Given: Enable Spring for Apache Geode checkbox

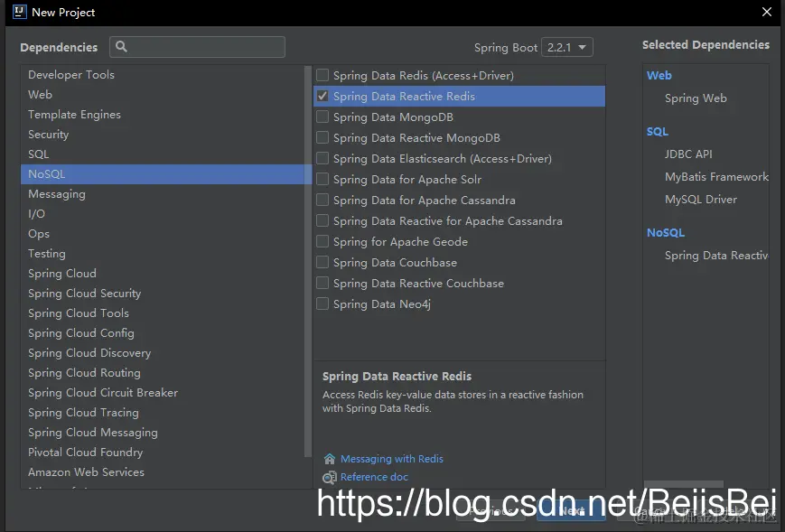Looking at the screenshot, I should pos(322,241).
